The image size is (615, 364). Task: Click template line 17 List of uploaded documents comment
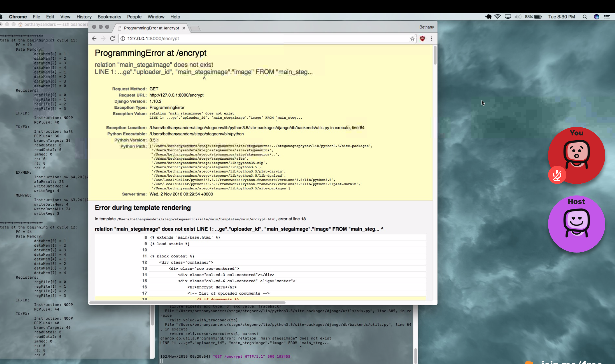pyautogui.click(x=228, y=293)
